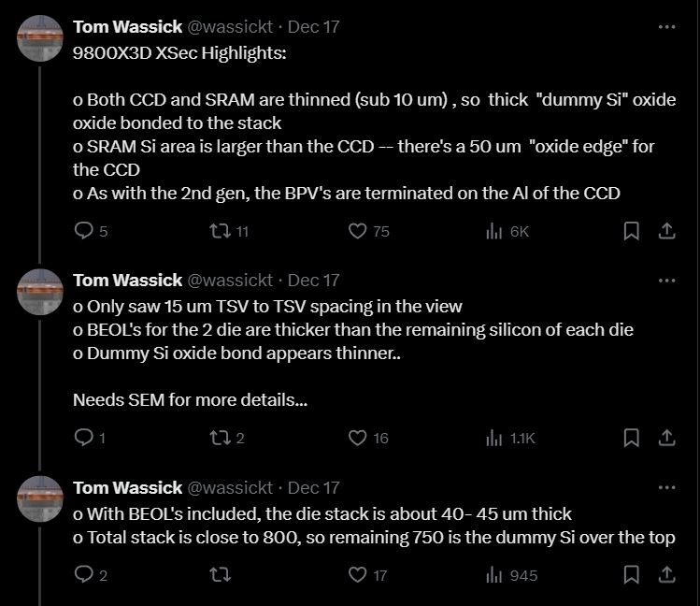
Task: View analytics showing 1.1K views
Action: tap(495, 438)
